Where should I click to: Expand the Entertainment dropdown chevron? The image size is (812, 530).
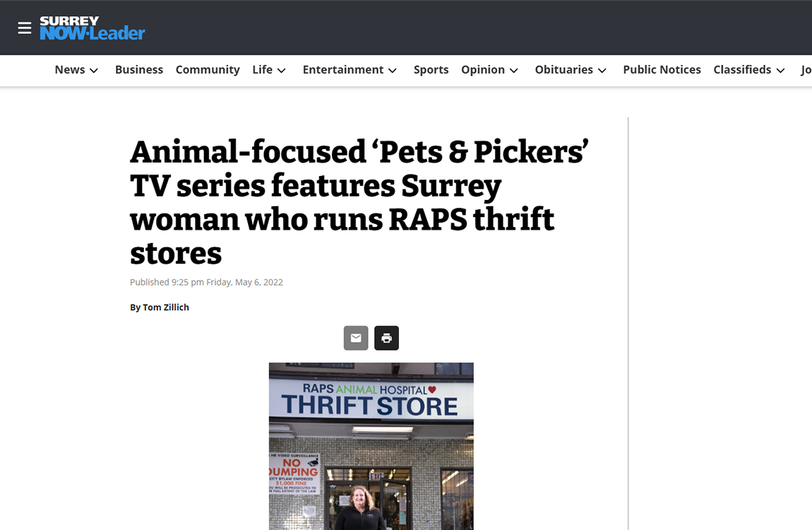(x=393, y=71)
